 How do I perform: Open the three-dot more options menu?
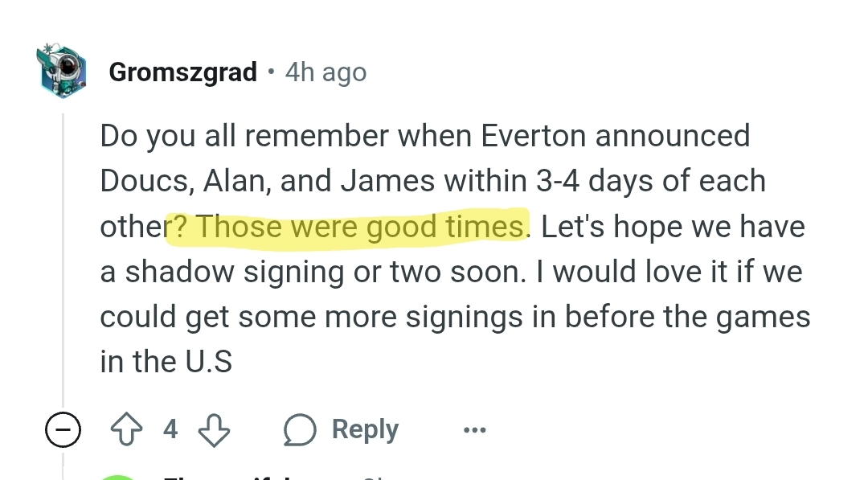[x=474, y=430]
